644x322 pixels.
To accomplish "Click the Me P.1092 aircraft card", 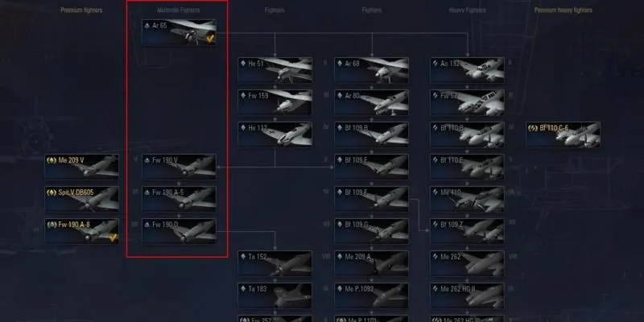I will (x=371, y=295).
